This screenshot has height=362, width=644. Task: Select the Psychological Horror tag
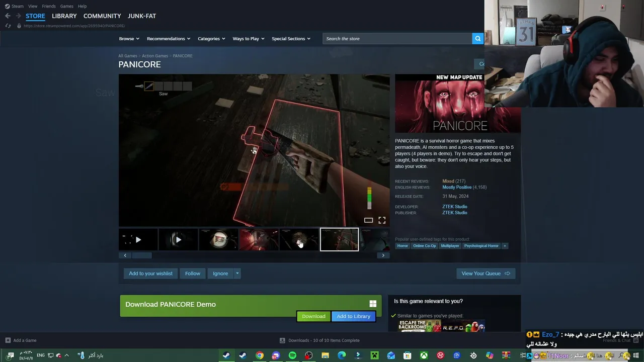(481, 246)
